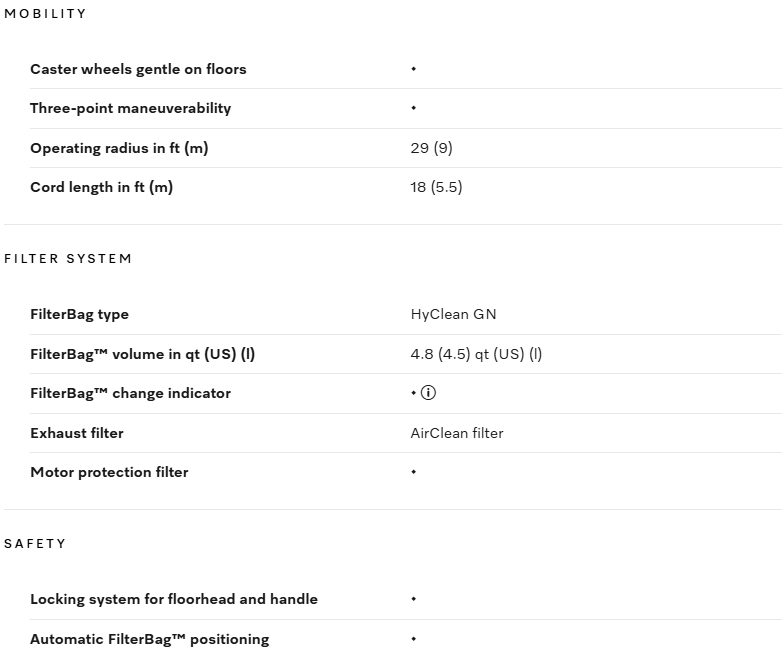Click the "Three-point maneuverability" row label

tap(130, 108)
